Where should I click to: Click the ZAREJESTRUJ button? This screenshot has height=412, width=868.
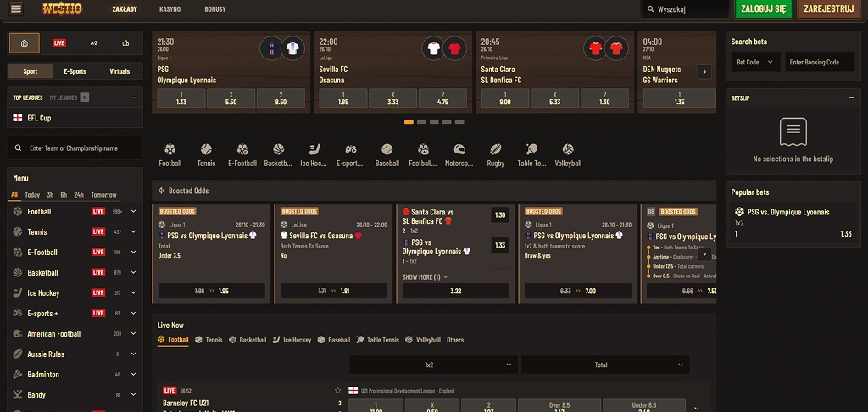[x=828, y=9]
